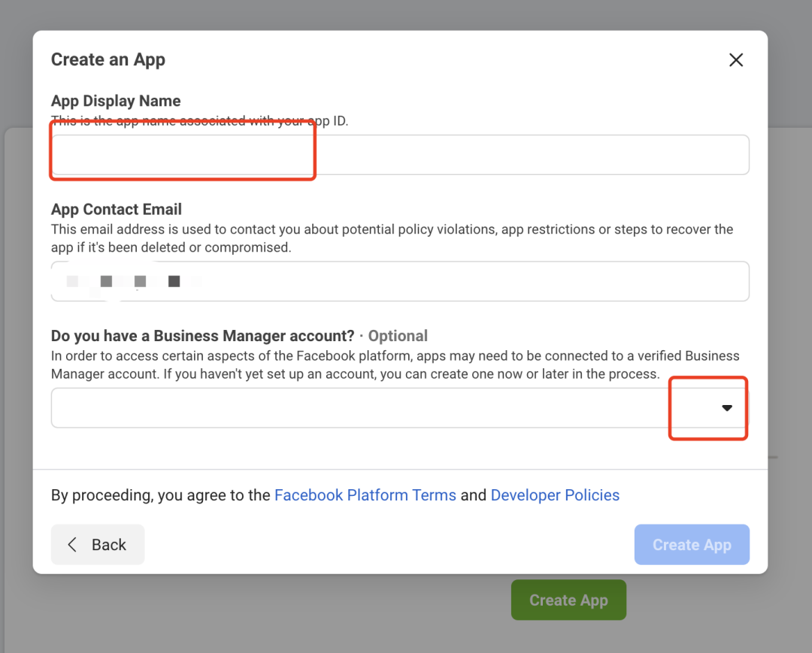Image resolution: width=812 pixels, height=653 pixels.
Task: Click the 'App Display Name' label
Action: click(116, 101)
